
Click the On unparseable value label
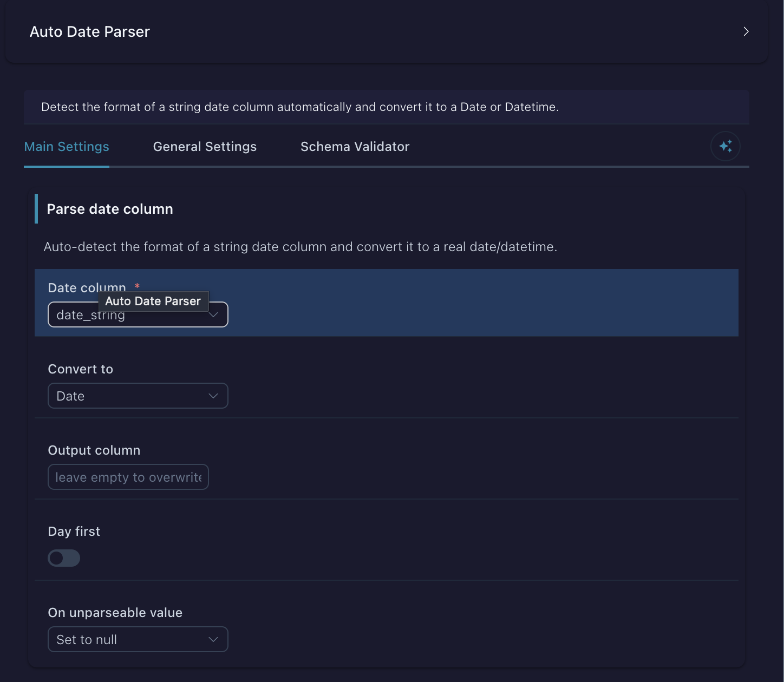click(x=115, y=613)
